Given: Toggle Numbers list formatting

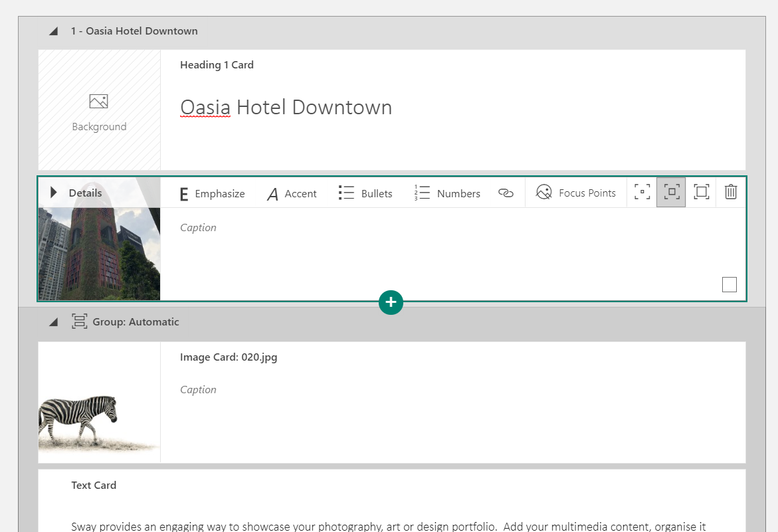Looking at the screenshot, I should [x=447, y=193].
